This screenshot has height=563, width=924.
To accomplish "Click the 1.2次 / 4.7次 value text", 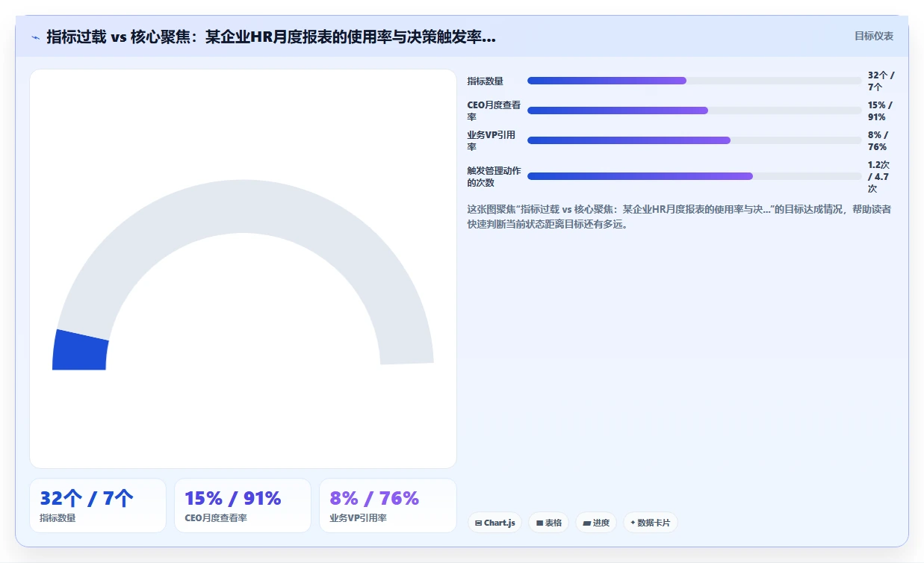I will click(878, 177).
